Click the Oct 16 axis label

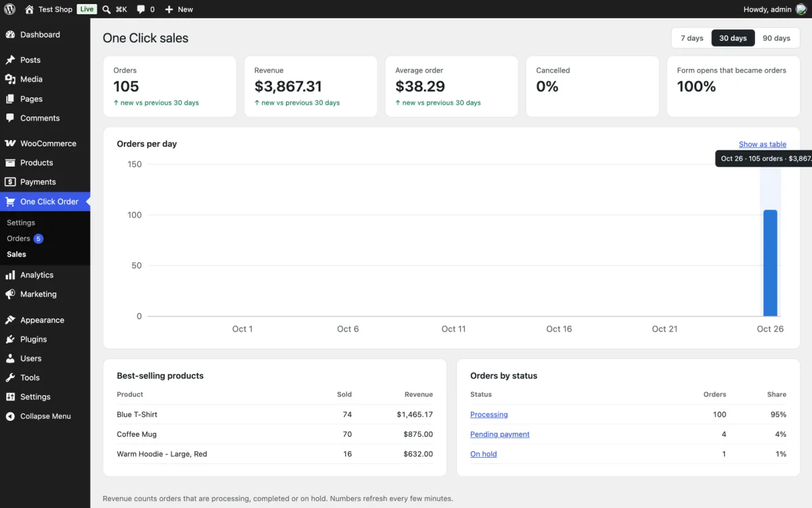(x=559, y=329)
